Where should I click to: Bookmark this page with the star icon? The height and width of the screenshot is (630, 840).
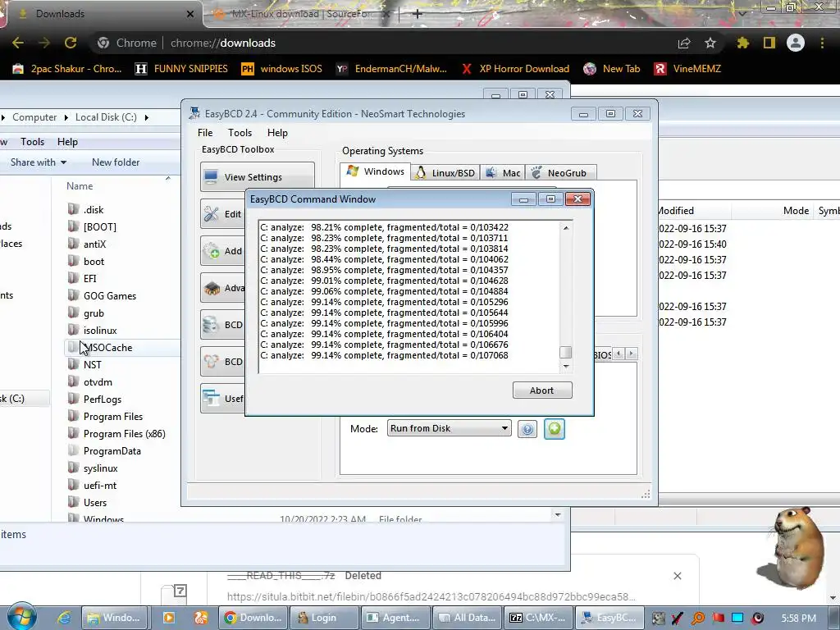(710, 43)
